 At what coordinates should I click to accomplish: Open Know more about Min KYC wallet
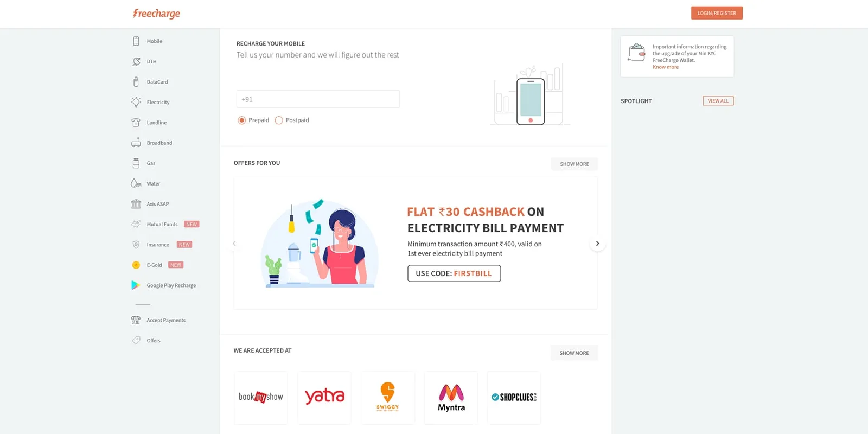(666, 67)
